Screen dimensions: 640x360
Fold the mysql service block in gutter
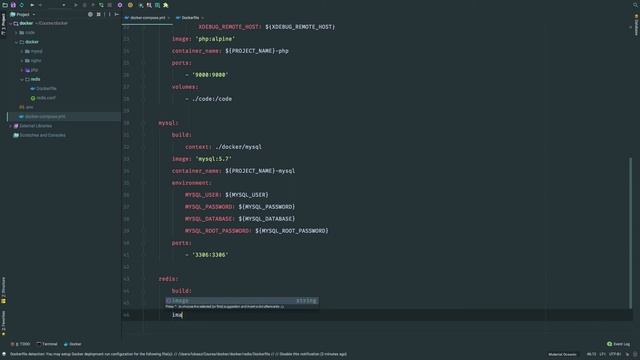[144, 123]
